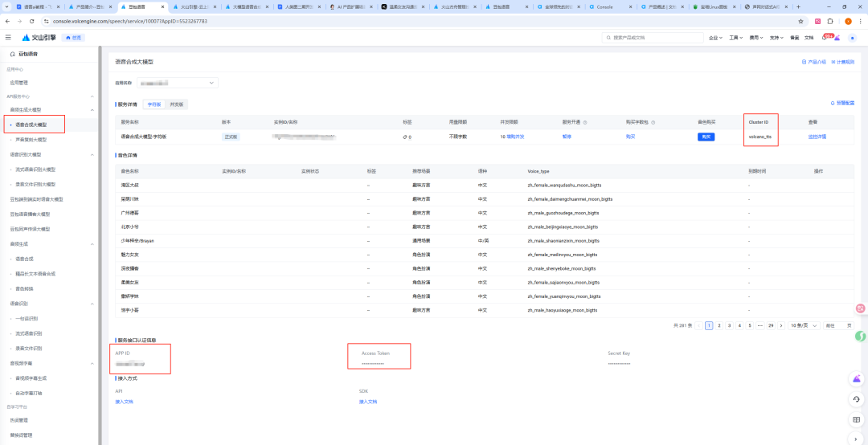Viewport: 868px width, 445px height.
Task: Collapse the API服务中心 section
Action: [92, 96]
